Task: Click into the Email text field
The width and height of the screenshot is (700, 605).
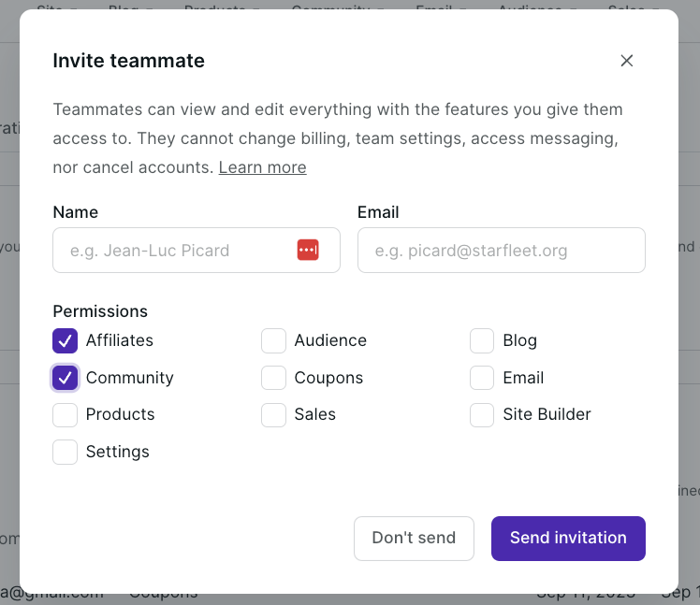Action: [x=501, y=251]
